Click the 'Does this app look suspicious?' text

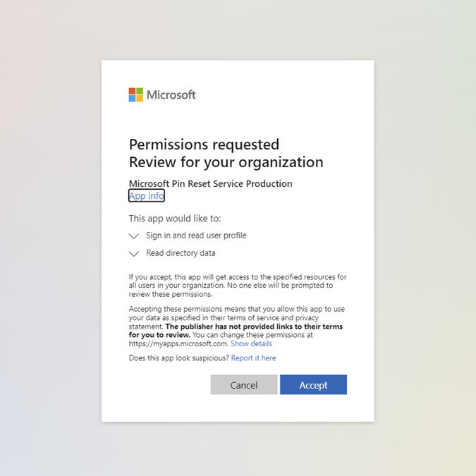coord(179,358)
